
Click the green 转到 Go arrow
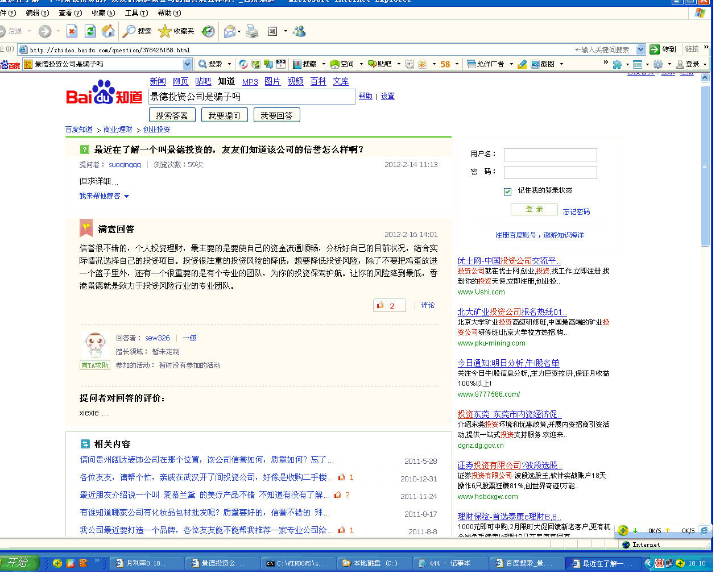[655, 49]
